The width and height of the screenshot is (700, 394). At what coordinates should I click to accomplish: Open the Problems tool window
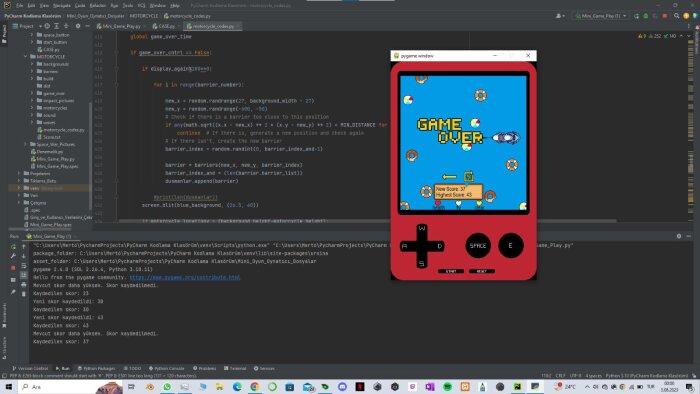(204, 369)
